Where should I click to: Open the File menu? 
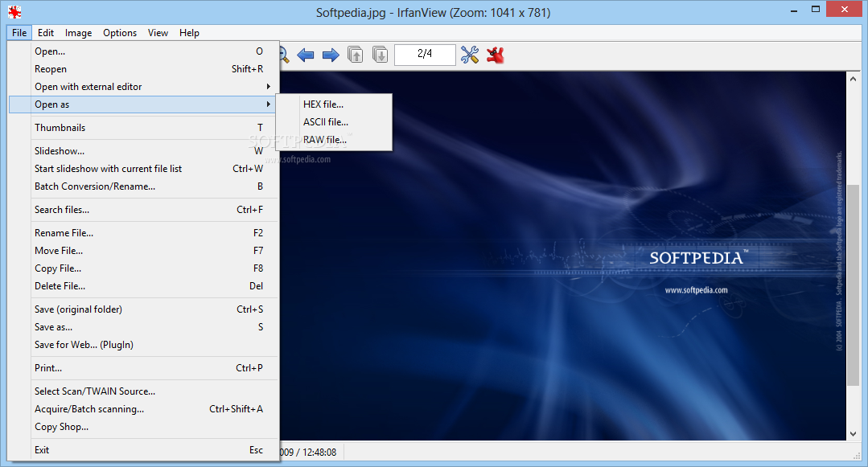pos(19,33)
